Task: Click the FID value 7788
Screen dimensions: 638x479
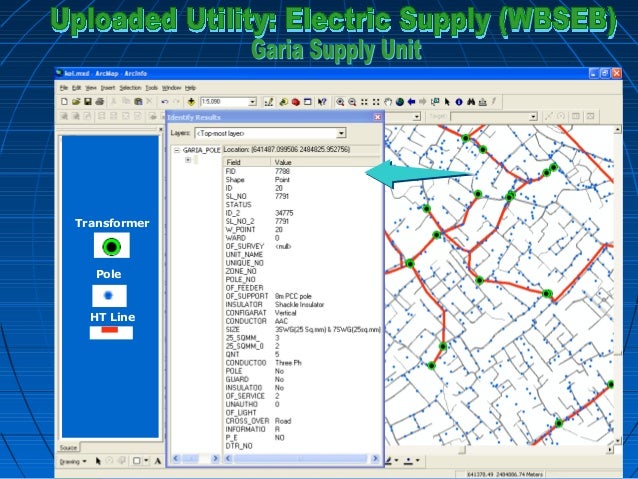Action: pyautogui.click(x=282, y=171)
